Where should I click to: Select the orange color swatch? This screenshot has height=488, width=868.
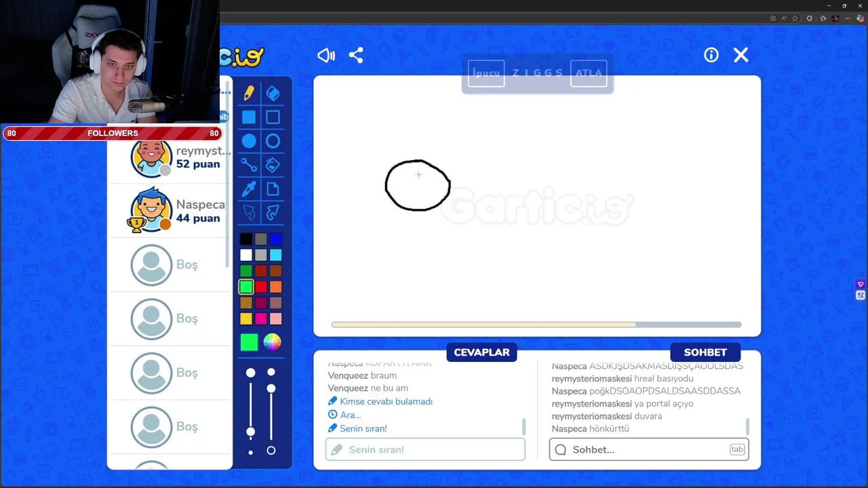click(276, 287)
